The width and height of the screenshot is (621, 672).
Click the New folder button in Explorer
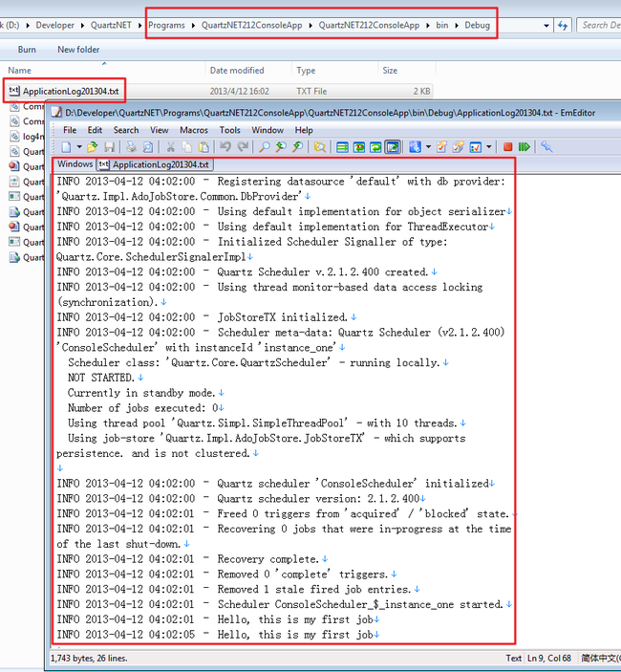[78, 50]
